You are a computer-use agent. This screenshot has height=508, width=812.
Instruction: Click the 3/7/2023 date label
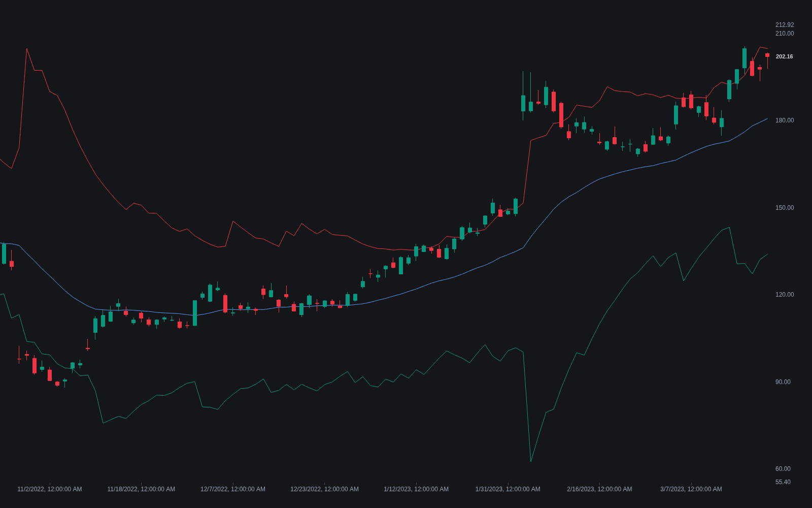[x=691, y=489]
